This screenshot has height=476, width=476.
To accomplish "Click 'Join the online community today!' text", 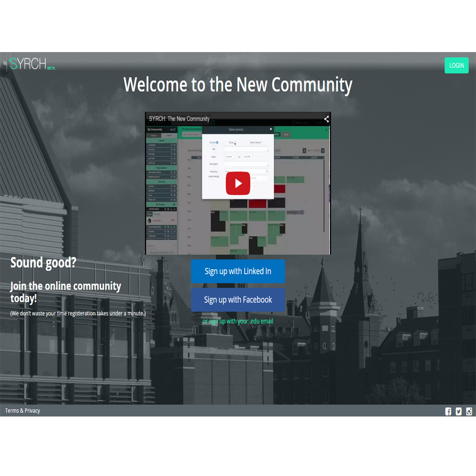I will pyautogui.click(x=66, y=292).
